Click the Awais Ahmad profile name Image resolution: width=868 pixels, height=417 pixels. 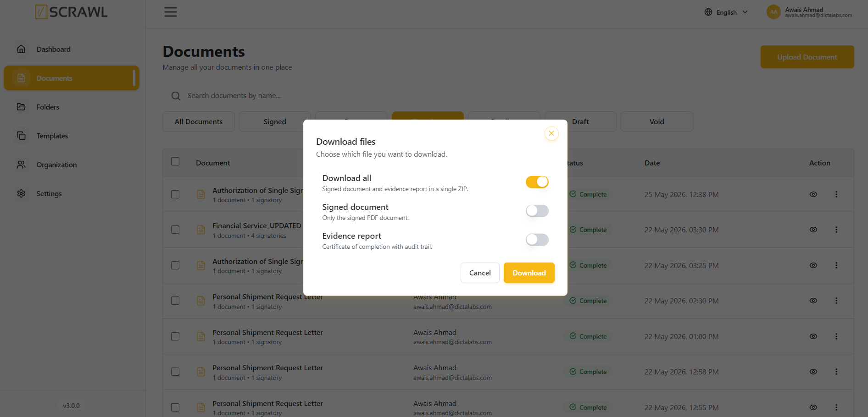coord(804,10)
